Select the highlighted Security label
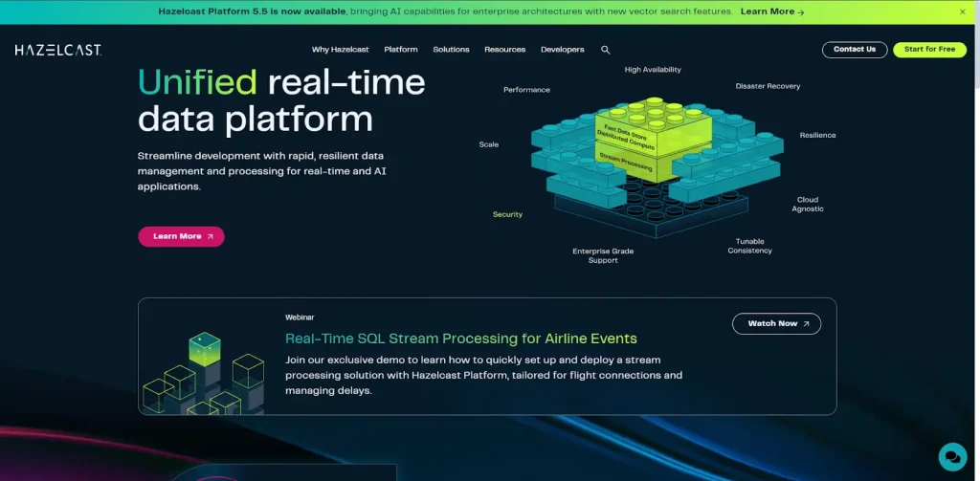 tap(507, 214)
